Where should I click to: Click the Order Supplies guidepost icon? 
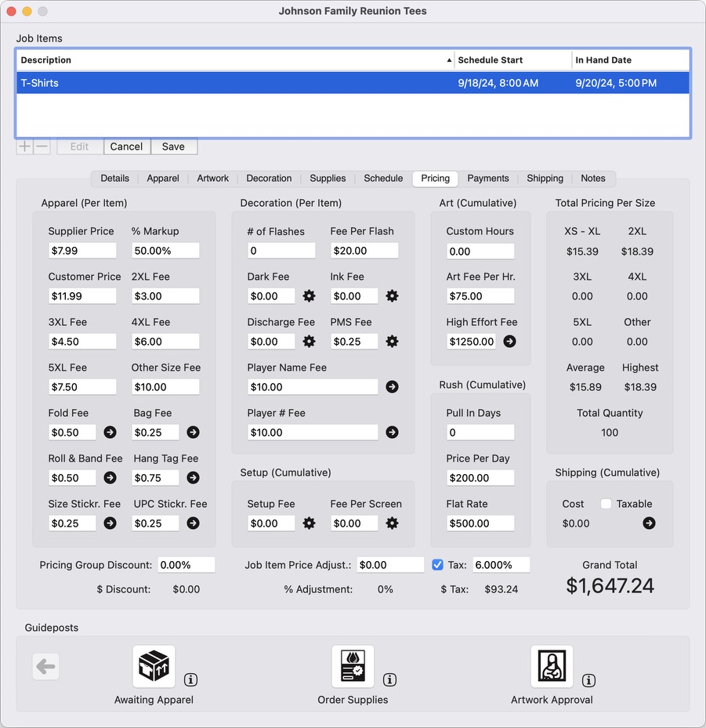click(x=353, y=667)
